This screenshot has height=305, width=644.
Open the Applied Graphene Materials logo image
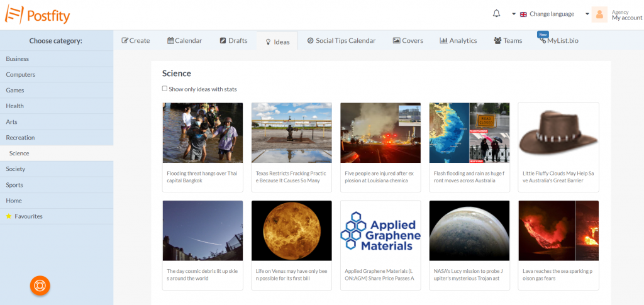[380, 231]
